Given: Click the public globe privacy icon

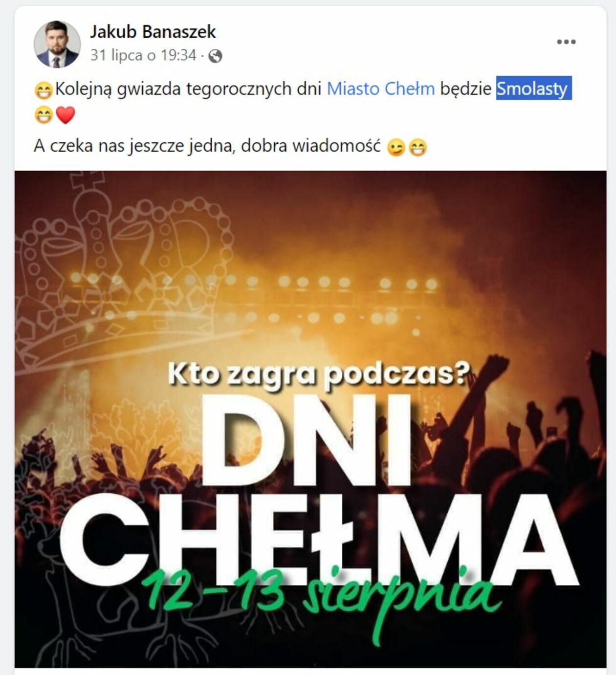Looking at the screenshot, I should [215, 56].
